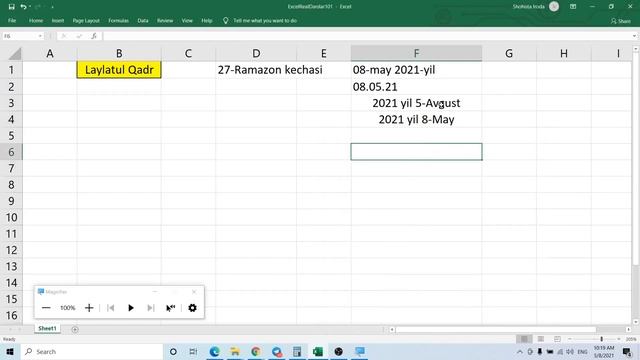Click the Name Box showing F6
This screenshot has height=360, width=640.
click(19, 36)
